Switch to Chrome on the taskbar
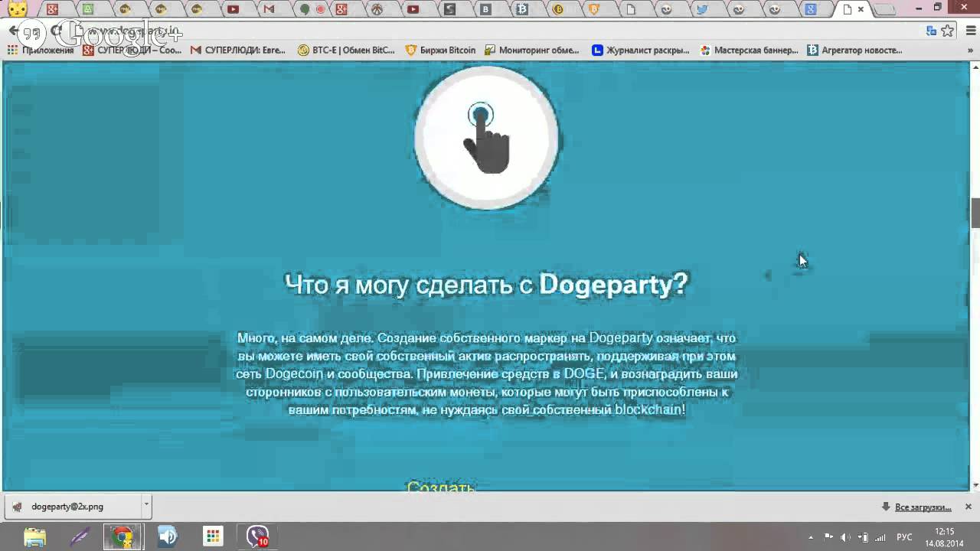 point(123,536)
